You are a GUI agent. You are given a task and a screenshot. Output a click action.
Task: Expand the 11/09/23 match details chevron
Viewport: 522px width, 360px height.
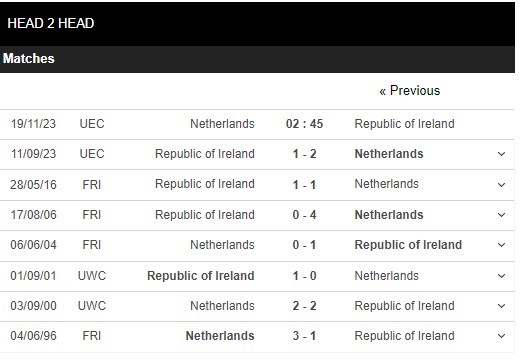click(x=501, y=154)
